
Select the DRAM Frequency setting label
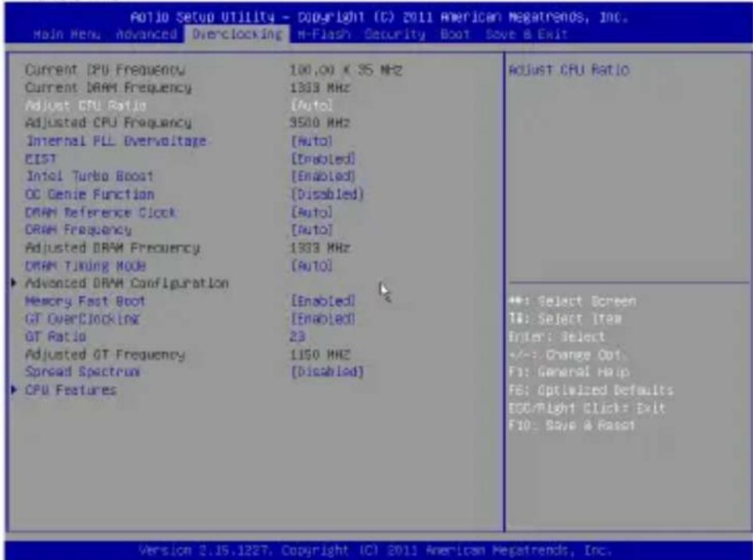click(x=78, y=230)
